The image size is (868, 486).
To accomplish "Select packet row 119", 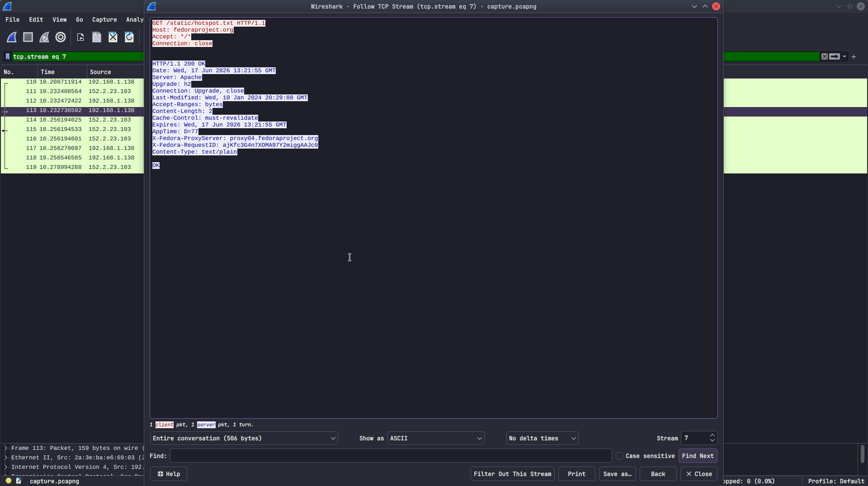I will click(72, 168).
